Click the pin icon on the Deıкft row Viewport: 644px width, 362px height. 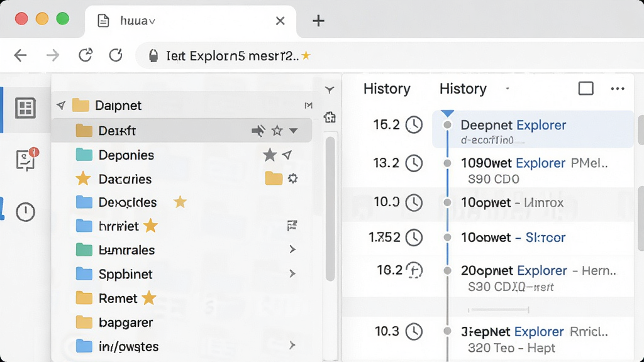coord(258,131)
